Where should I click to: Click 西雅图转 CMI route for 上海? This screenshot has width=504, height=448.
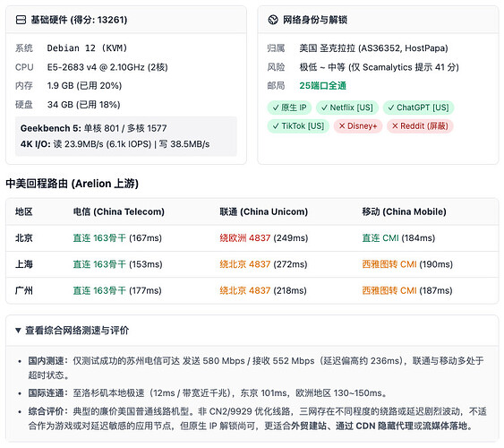pos(389,264)
